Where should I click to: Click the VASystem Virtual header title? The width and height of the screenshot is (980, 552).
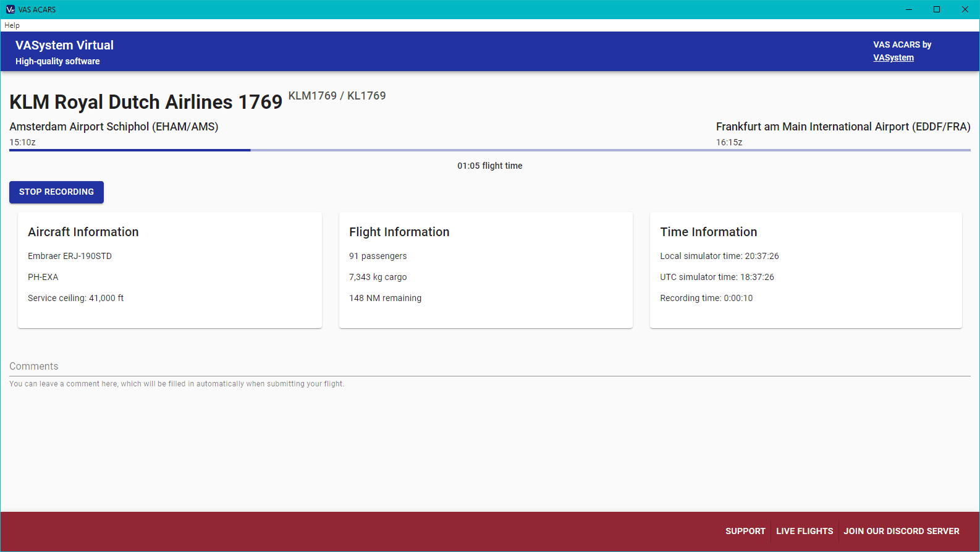(x=64, y=45)
